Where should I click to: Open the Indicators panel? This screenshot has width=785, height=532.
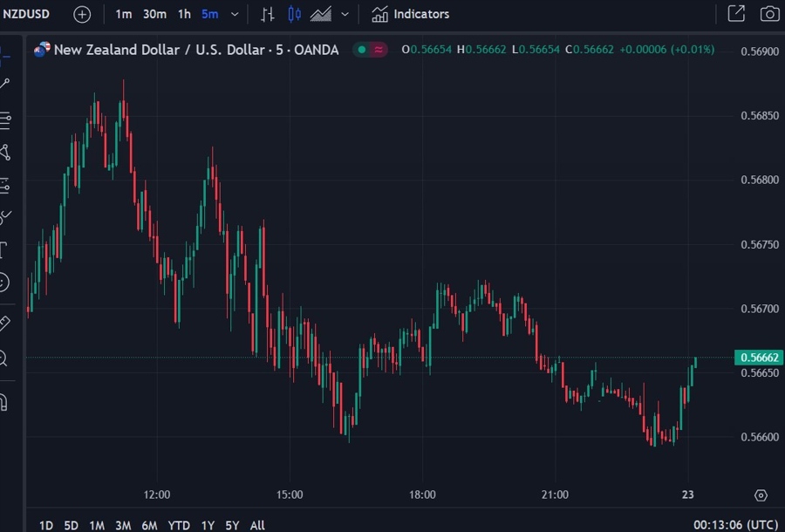[x=411, y=14]
